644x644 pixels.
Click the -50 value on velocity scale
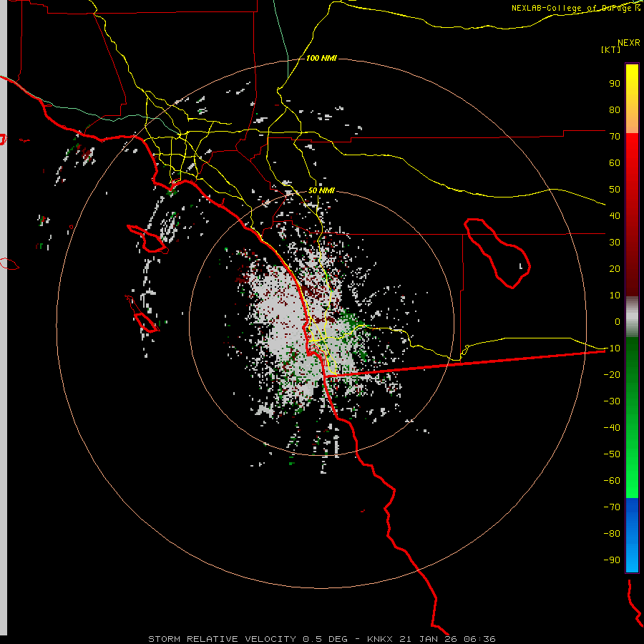[612, 454]
